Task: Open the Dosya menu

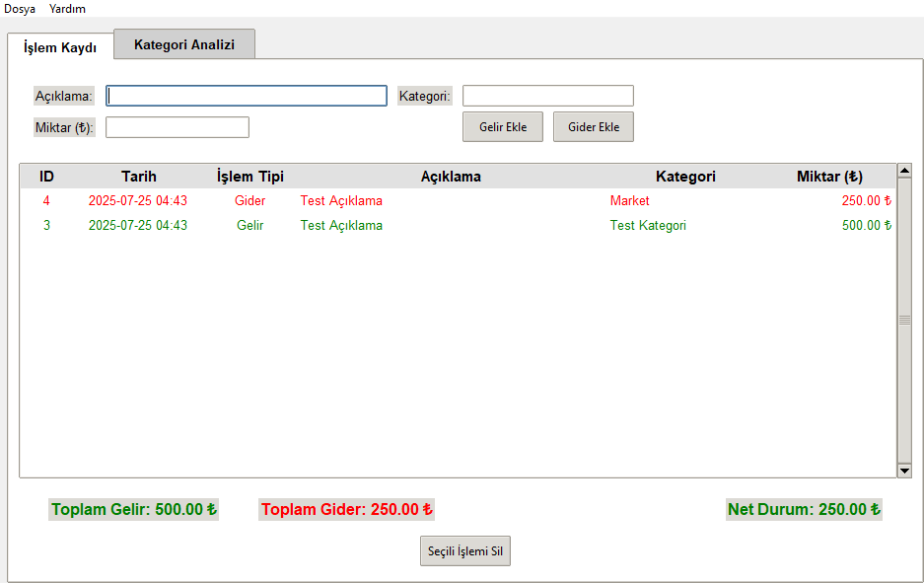Action: click(20, 9)
